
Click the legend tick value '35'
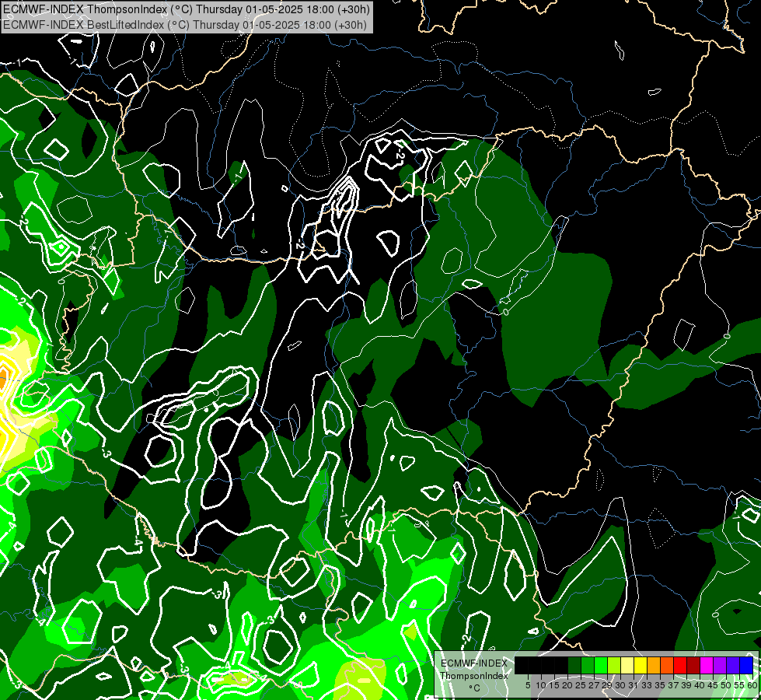click(x=660, y=685)
